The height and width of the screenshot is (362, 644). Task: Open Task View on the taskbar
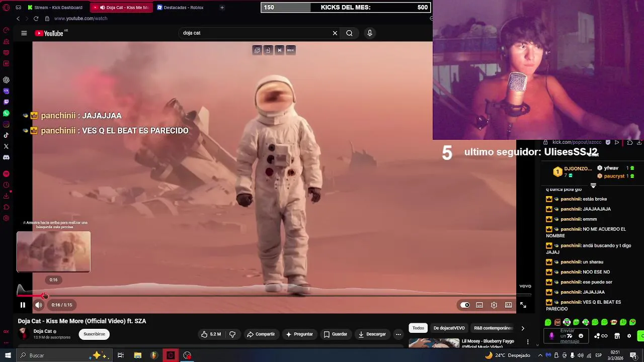coord(121,355)
